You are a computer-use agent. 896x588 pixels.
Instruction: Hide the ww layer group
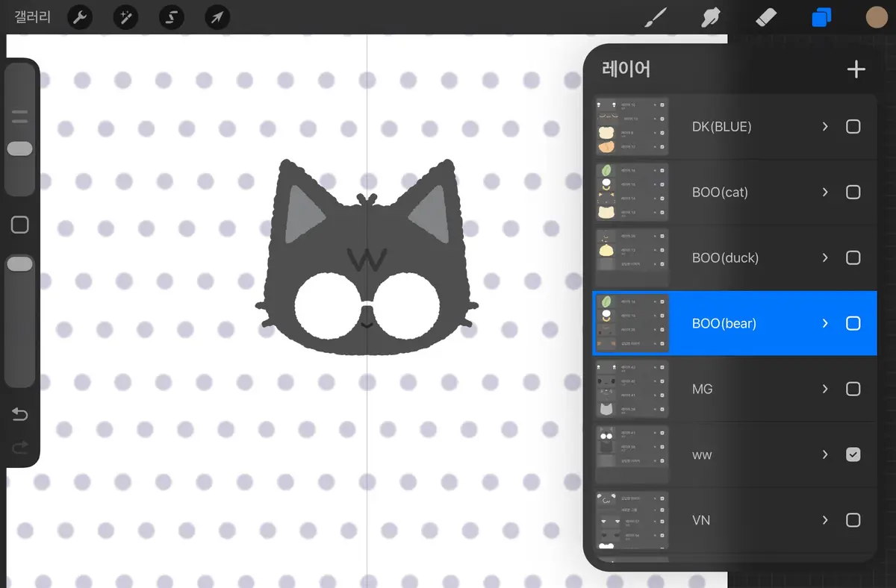click(x=853, y=454)
